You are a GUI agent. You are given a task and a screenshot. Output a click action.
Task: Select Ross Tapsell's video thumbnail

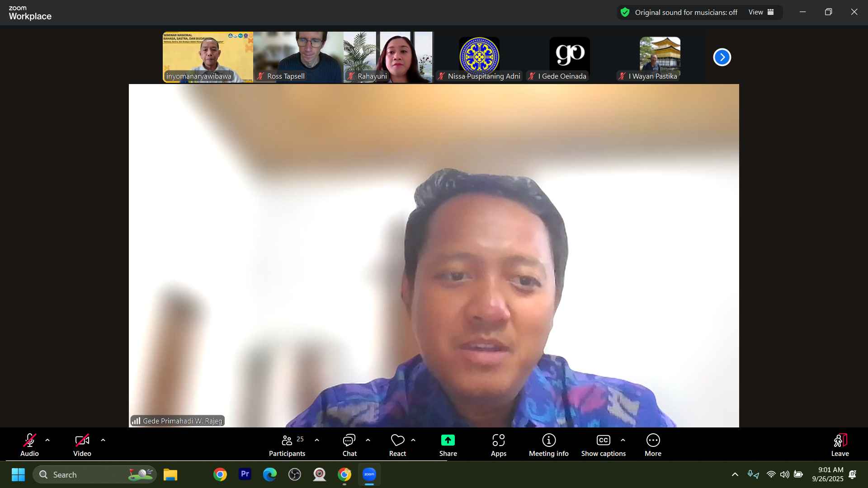pyautogui.click(x=298, y=56)
